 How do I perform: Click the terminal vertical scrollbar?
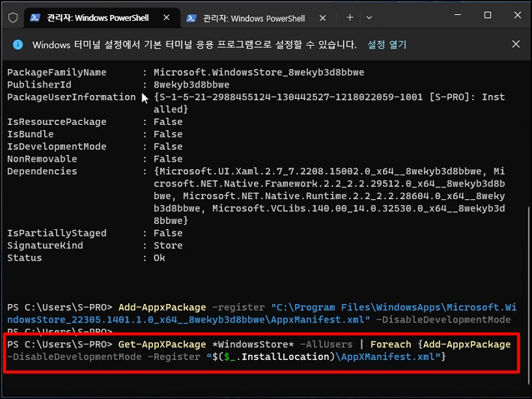click(529, 295)
